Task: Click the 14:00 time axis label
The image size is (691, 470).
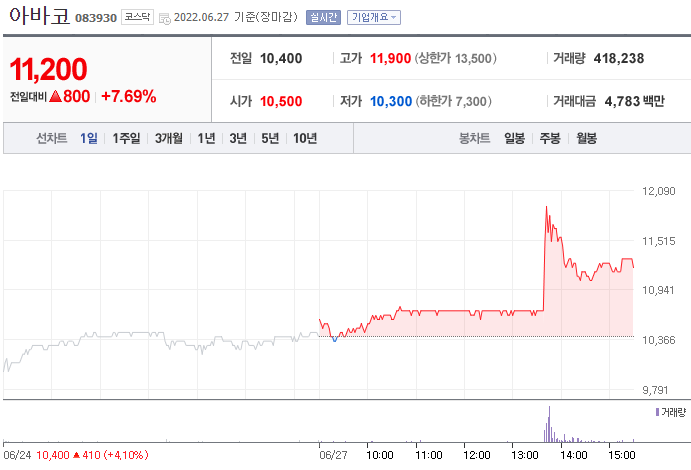Action: click(574, 455)
